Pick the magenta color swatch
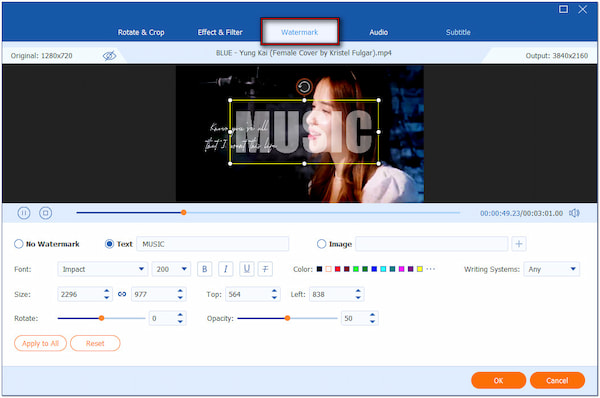This screenshot has width=600, height=398. click(x=401, y=269)
